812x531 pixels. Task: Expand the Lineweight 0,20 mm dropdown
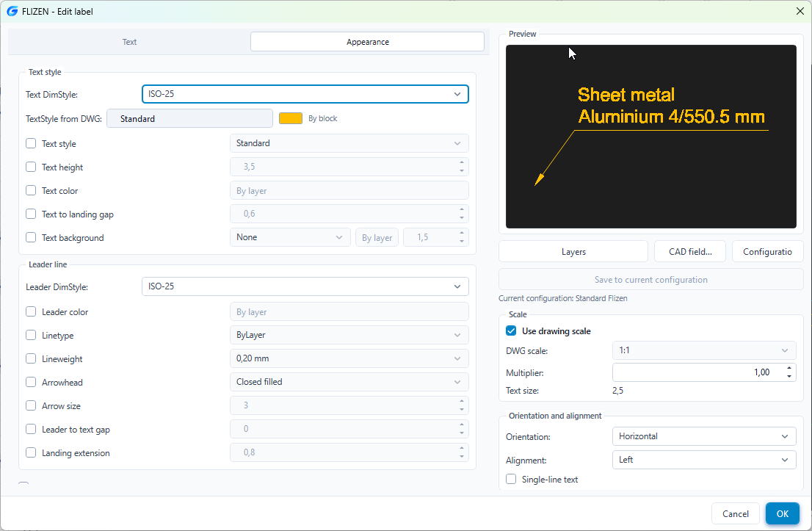349,358
